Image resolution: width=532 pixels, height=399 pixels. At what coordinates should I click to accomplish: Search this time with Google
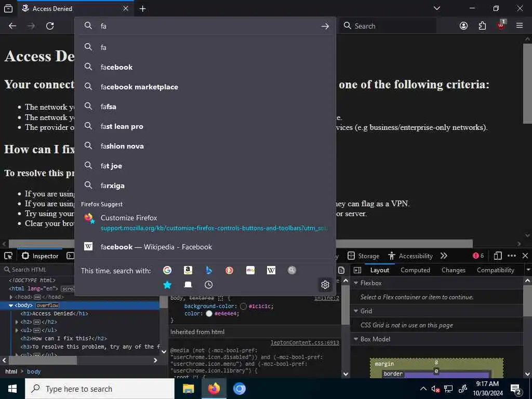point(167,270)
